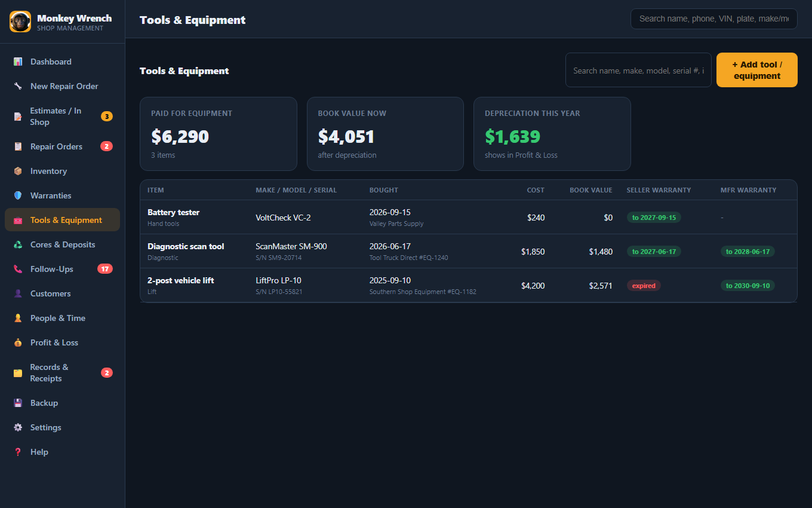
Task: Click the Tools & Equipment toolbox icon
Action: (18, 220)
